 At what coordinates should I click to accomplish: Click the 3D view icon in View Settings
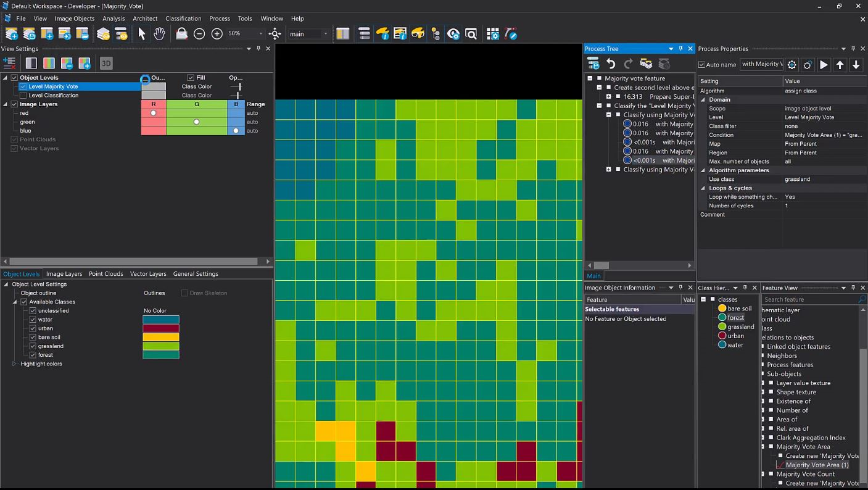click(x=106, y=64)
